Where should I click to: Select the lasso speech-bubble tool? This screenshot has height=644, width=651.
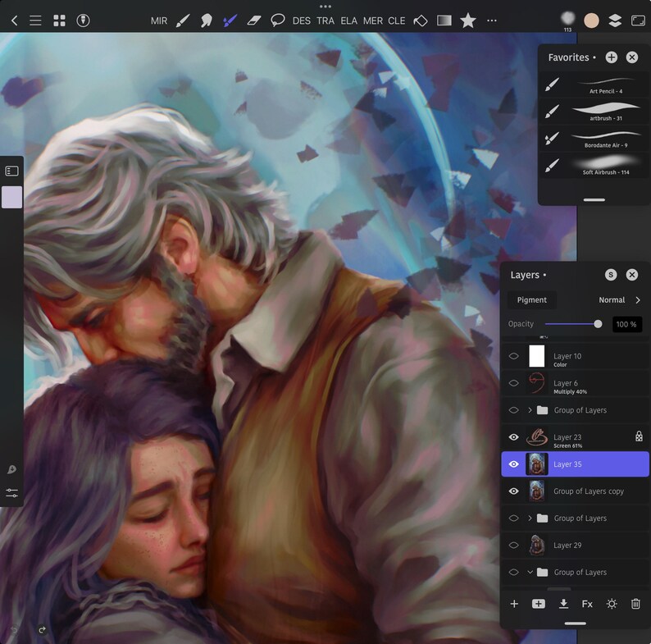tap(277, 20)
